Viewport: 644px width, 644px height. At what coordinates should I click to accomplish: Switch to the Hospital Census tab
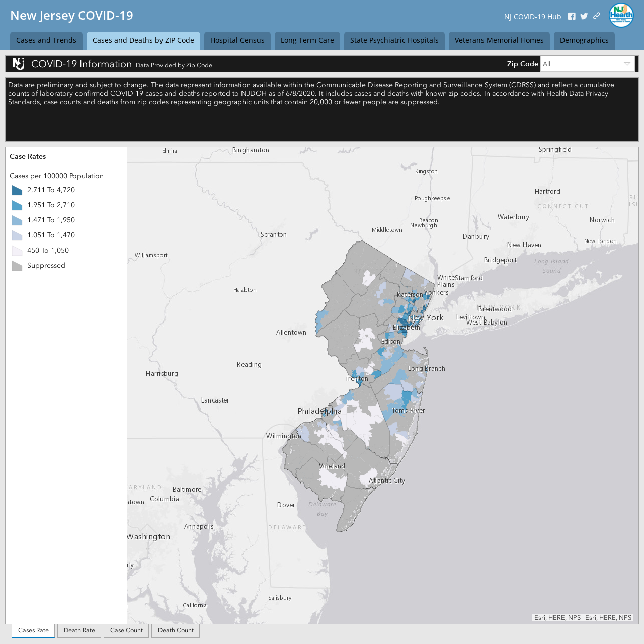coord(237,41)
